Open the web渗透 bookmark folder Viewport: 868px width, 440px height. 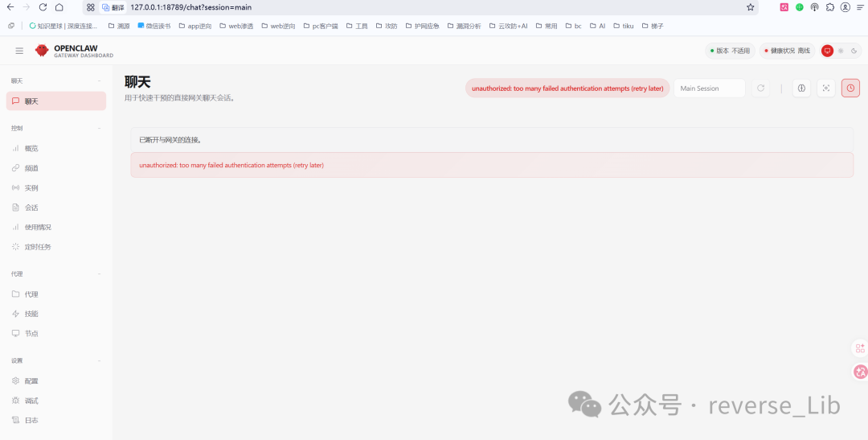tap(236, 26)
